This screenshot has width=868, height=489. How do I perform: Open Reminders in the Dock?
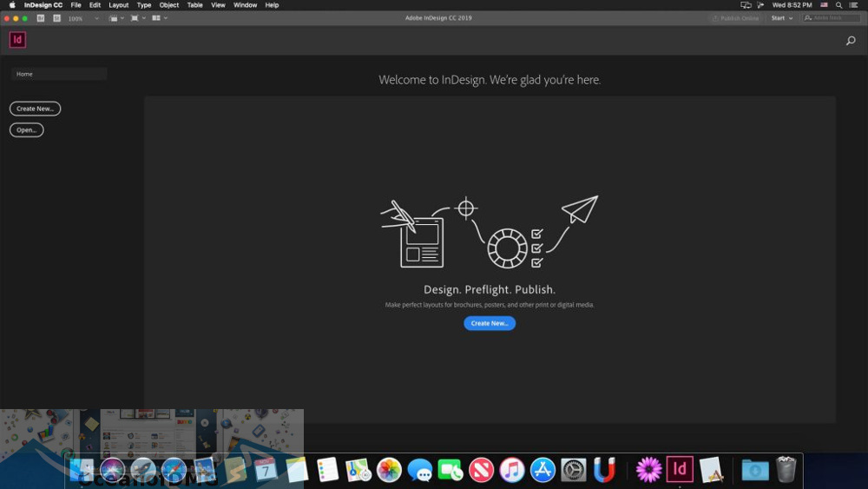pos(328,470)
